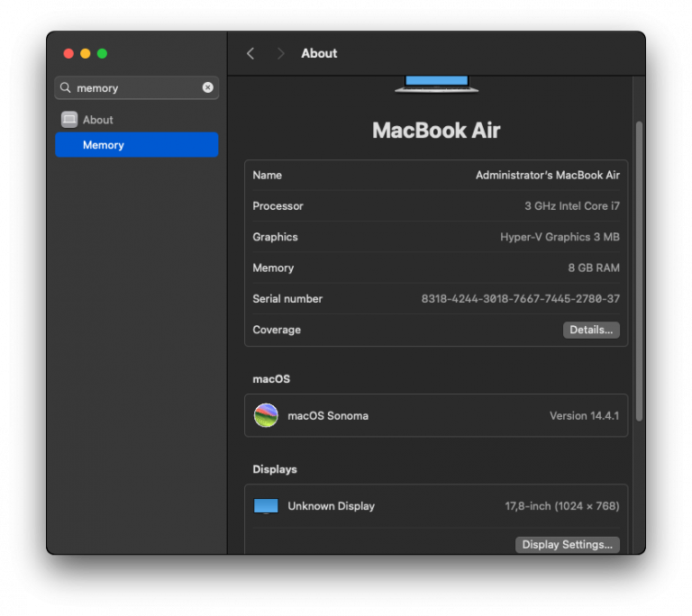Image resolution: width=692 pixels, height=616 pixels.
Task: Click the serial number value
Action: point(520,299)
